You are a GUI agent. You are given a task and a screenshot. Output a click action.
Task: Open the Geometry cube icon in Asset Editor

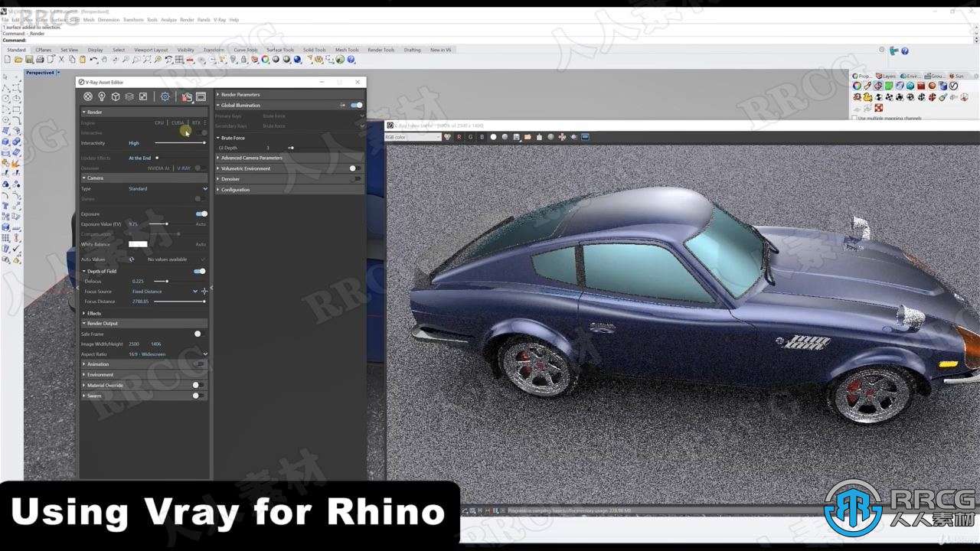click(116, 96)
